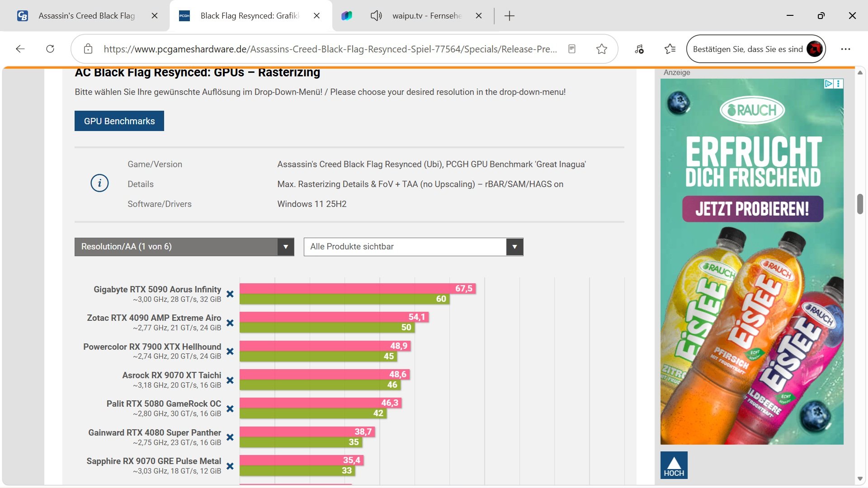Click the Asrock RX 9070 XT Taichi label
868x488 pixels.
pyautogui.click(x=172, y=375)
